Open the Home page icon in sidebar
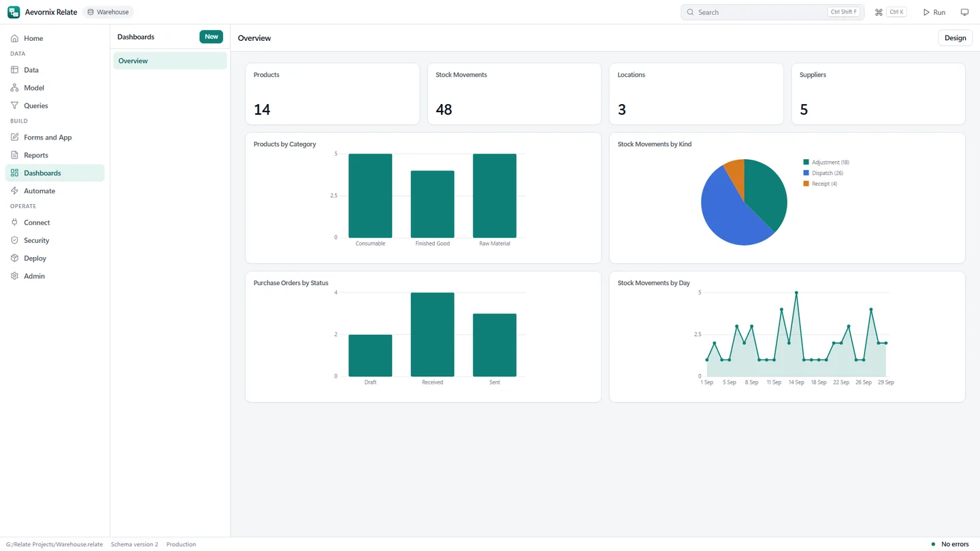 point(14,39)
